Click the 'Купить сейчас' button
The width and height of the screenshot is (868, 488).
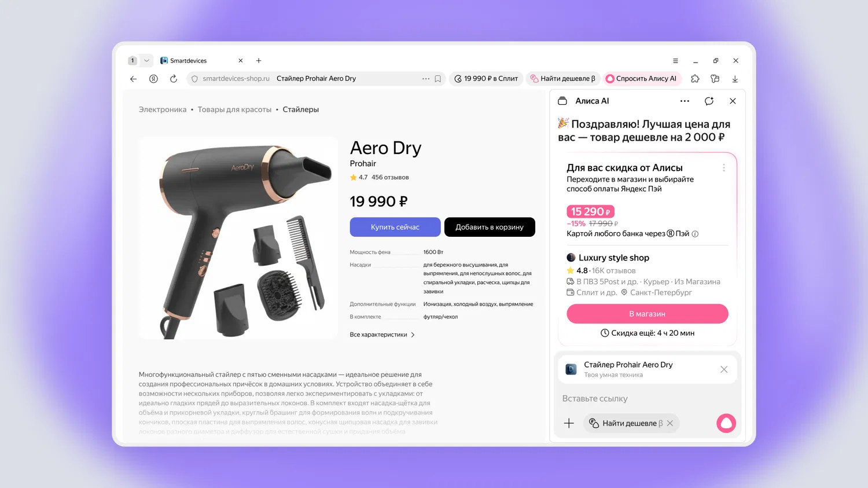395,227
